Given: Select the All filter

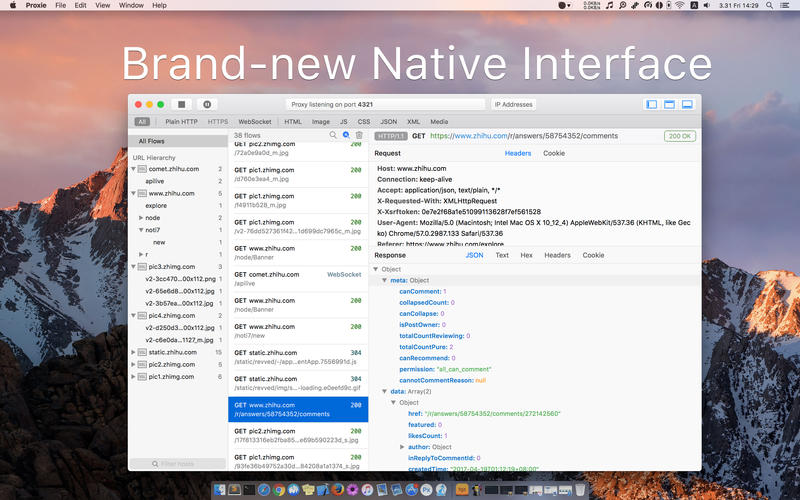Looking at the screenshot, I should [142, 122].
